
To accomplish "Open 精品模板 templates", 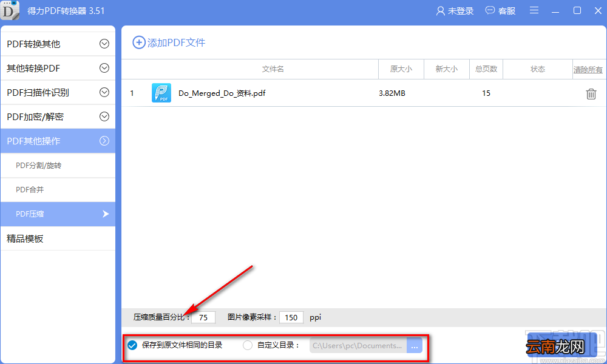I will click(58, 238).
